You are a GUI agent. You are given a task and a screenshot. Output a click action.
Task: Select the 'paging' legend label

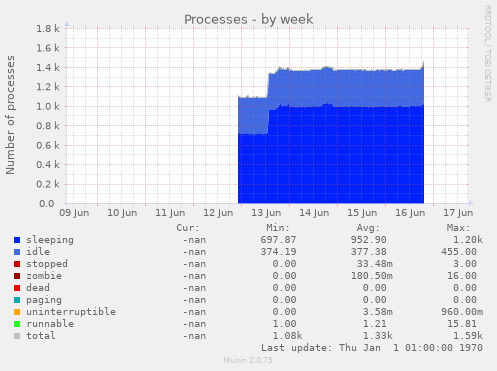pyautogui.click(x=44, y=300)
